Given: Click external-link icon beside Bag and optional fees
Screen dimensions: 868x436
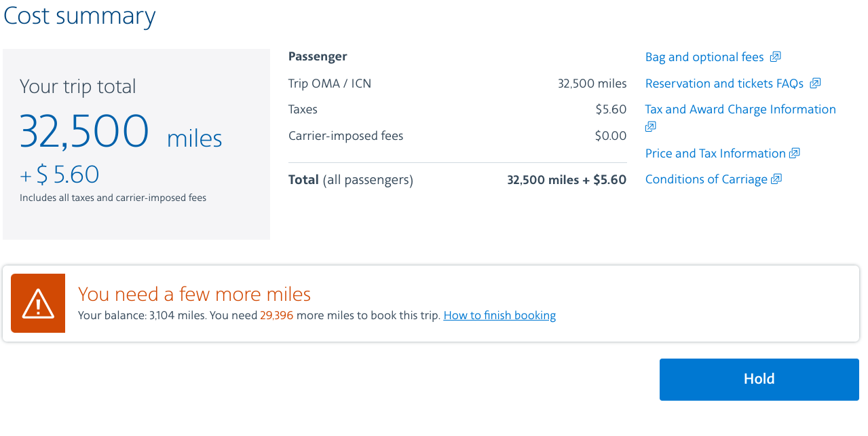Looking at the screenshot, I should coord(775,57).
